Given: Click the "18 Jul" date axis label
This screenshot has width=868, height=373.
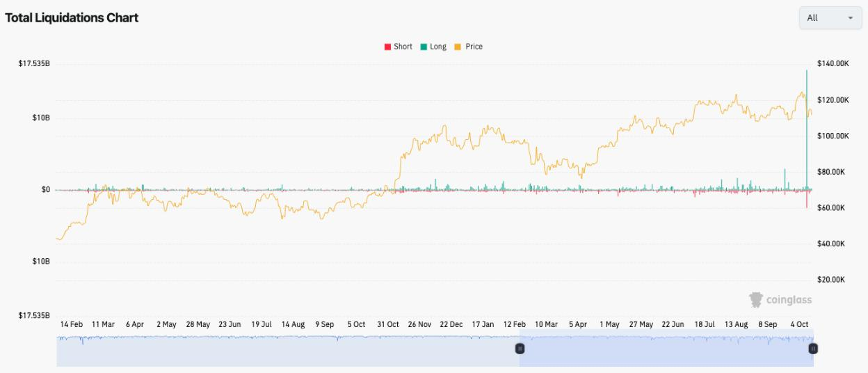Looking at the screenshot, I should click(x=705, y=324).
